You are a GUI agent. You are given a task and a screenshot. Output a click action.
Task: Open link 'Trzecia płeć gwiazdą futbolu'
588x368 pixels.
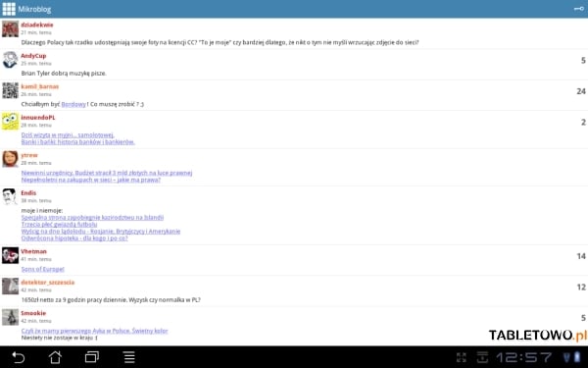(59, 224)
